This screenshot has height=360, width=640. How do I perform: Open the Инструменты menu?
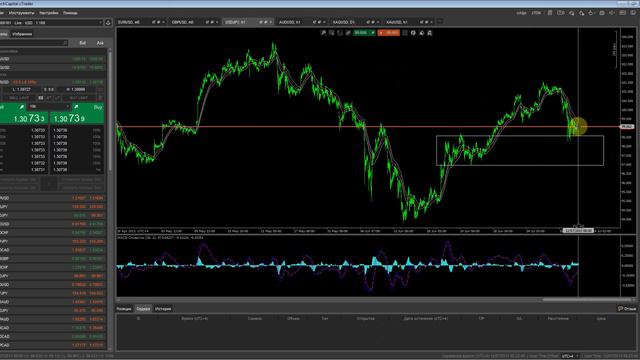coord(21,13)
